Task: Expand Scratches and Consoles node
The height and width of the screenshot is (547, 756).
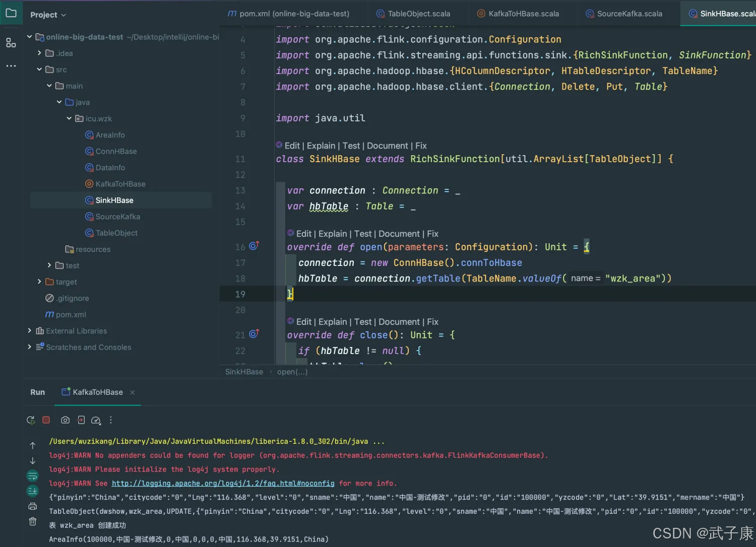Action: 29,347
